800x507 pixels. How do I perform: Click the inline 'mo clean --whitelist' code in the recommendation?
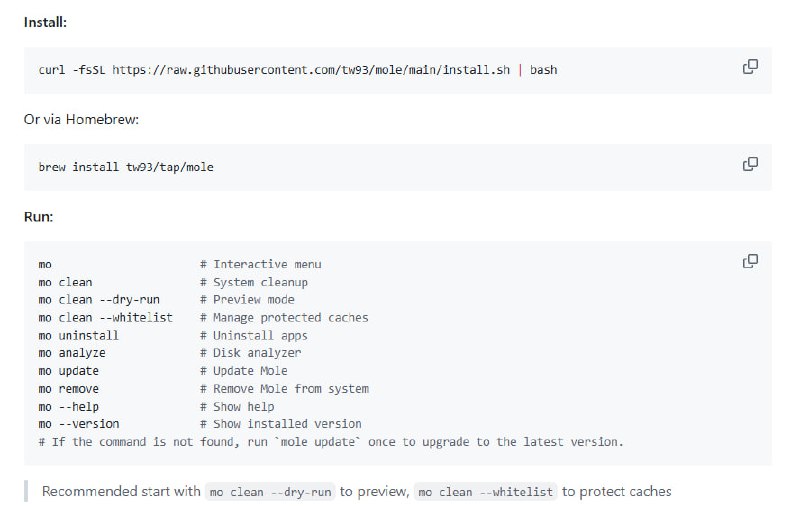[x=484, y=492]
